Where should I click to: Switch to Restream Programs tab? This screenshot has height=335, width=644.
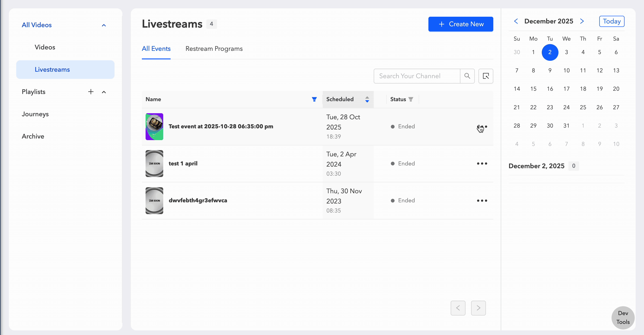point(214,49)
